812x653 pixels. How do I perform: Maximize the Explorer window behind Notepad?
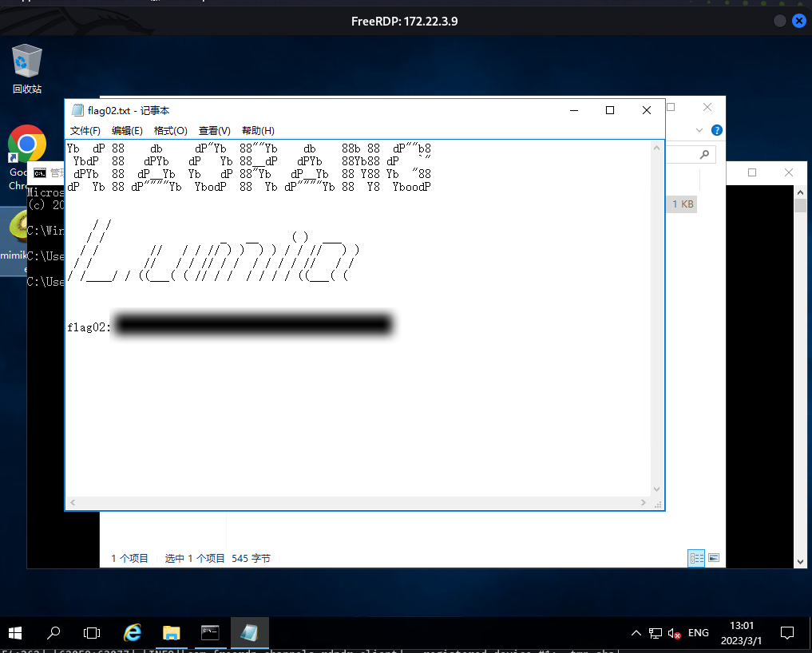[671, 107]
